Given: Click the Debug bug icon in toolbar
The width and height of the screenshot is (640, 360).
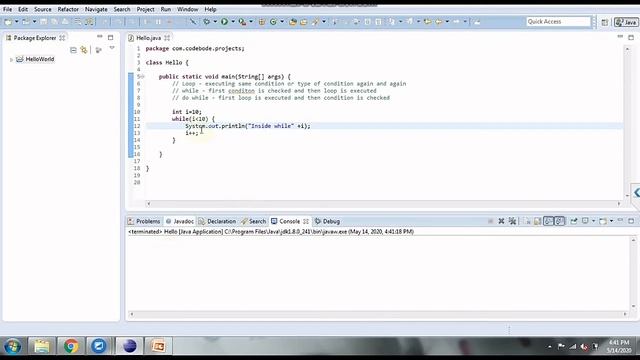Looking at the screenshot, I should click(x=207, y=22).
